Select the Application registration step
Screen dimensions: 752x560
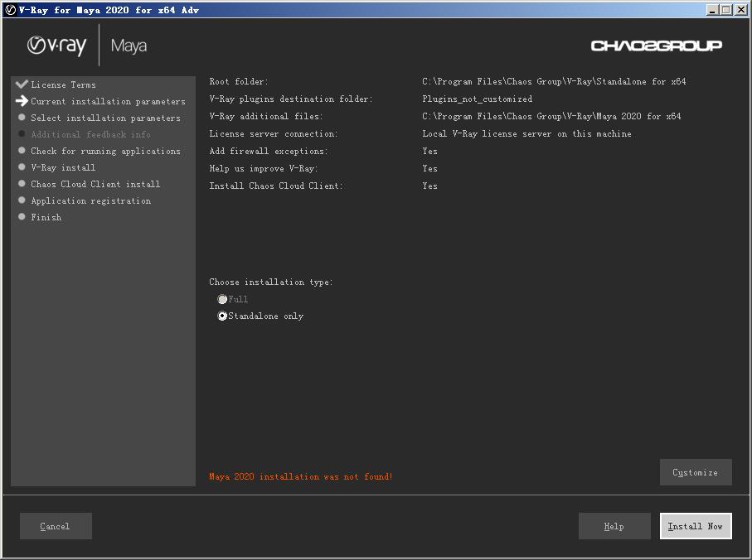coord(90,200)
